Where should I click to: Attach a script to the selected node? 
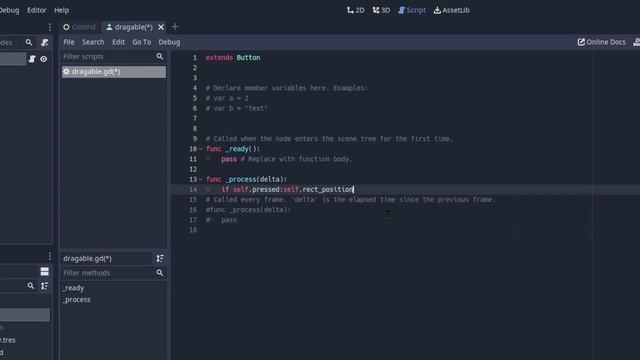point(44,42)
